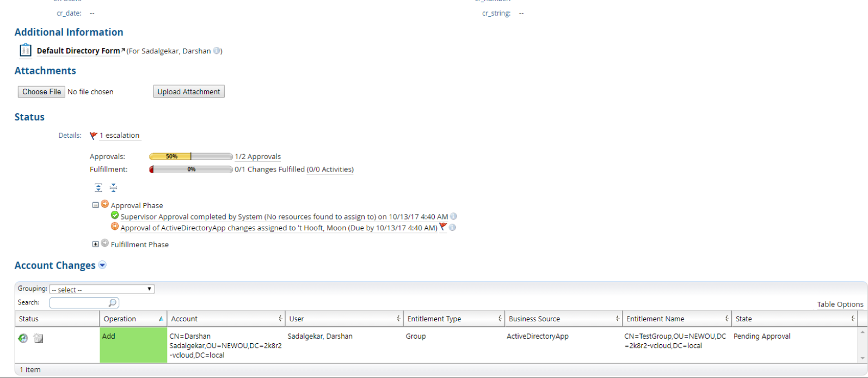
Task: Click the clipboard icon beside Default Directory Form
Action: pyautogui.click(x=26, y=50)
